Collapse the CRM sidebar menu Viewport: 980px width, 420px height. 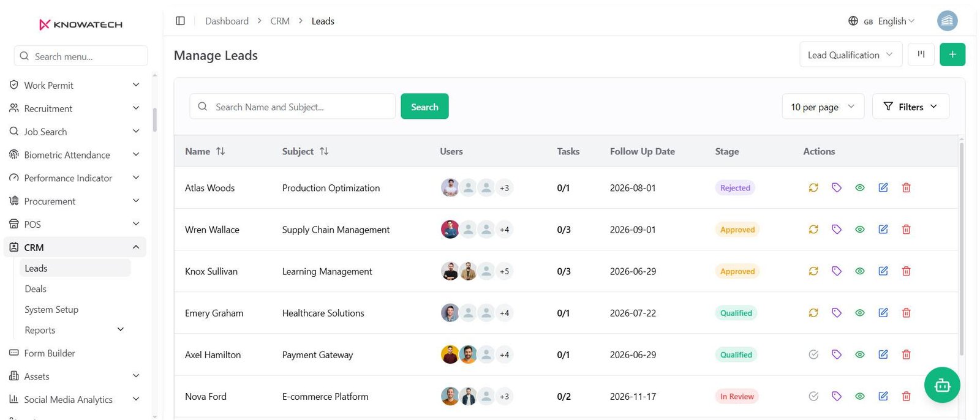[x=75, y=247]
